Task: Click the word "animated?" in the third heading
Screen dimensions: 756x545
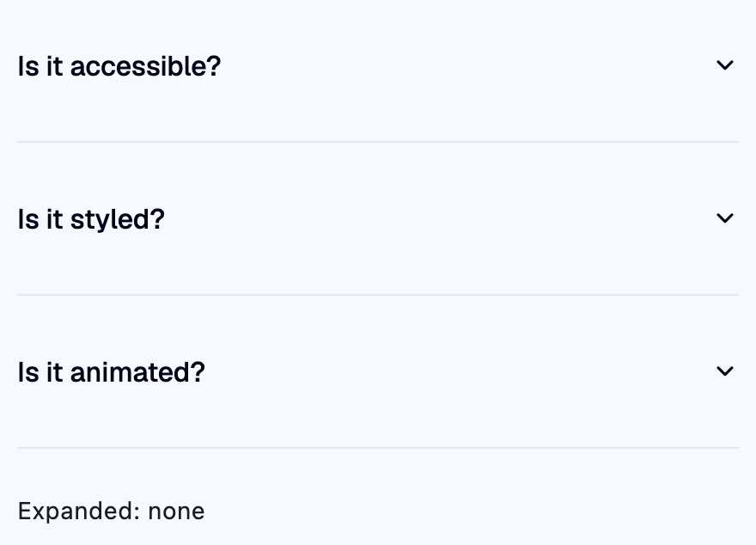Action: click(138, 372)
